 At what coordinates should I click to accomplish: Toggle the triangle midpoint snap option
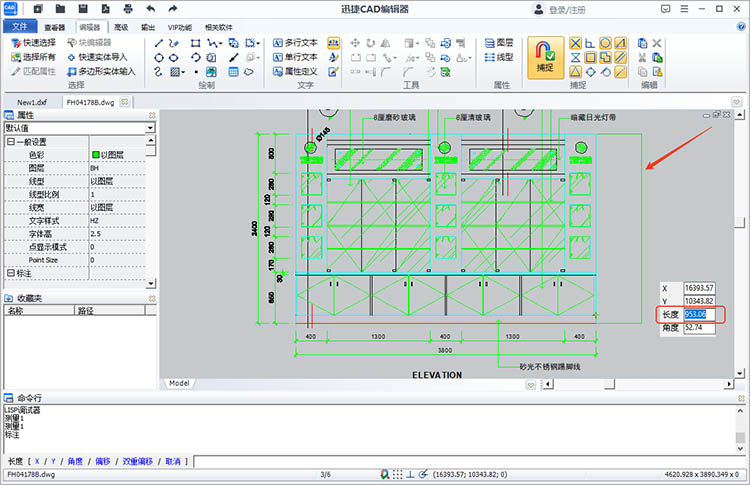coord(575,72)
